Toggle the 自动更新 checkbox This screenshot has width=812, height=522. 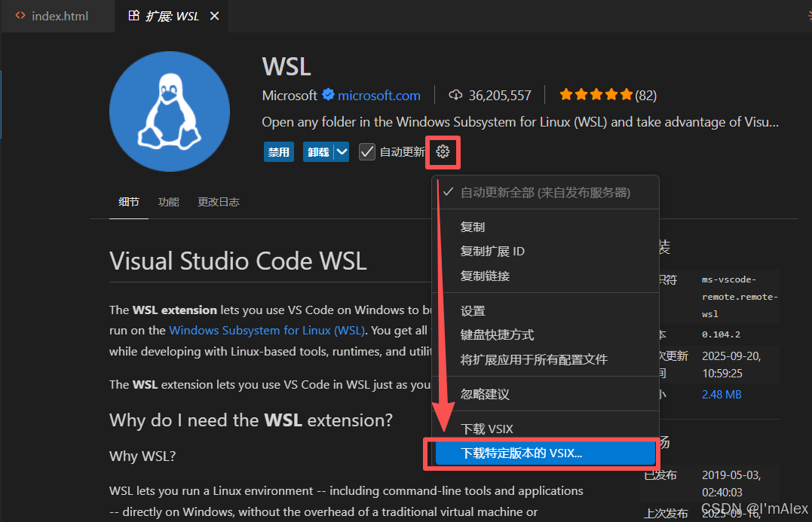366,152
